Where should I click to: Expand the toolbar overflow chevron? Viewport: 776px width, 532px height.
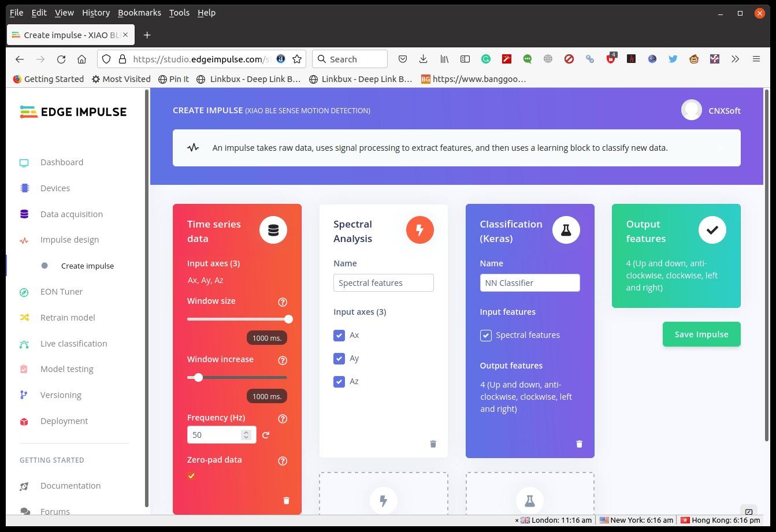click(735, 59)
